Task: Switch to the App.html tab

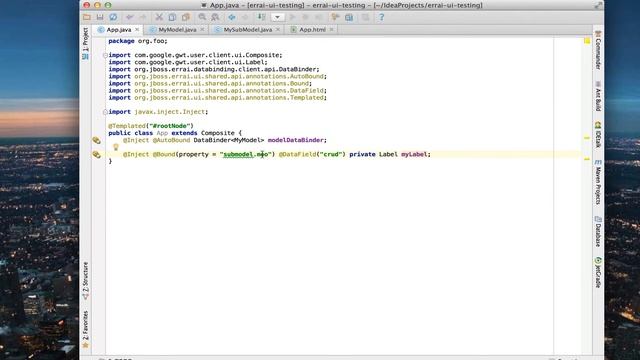Action: point(312,30)
